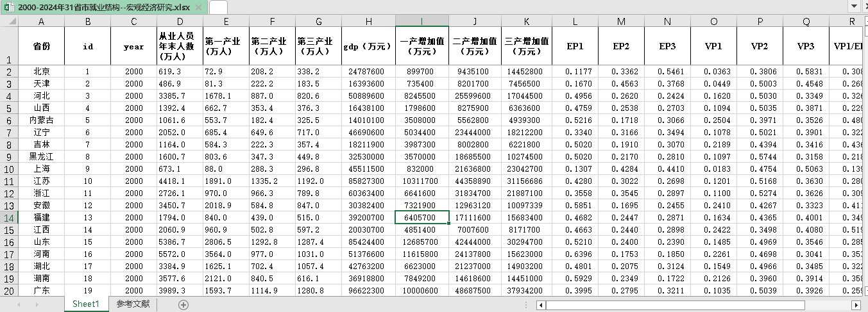Click the next sheet navigation arrow

click(x=37, y=305)
